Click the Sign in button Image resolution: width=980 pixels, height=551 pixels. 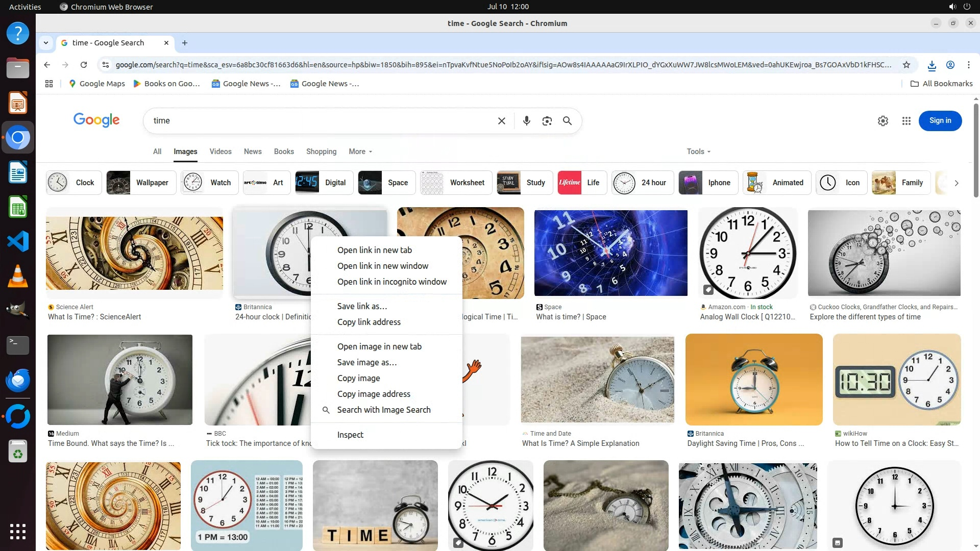[x=940, y=121]
